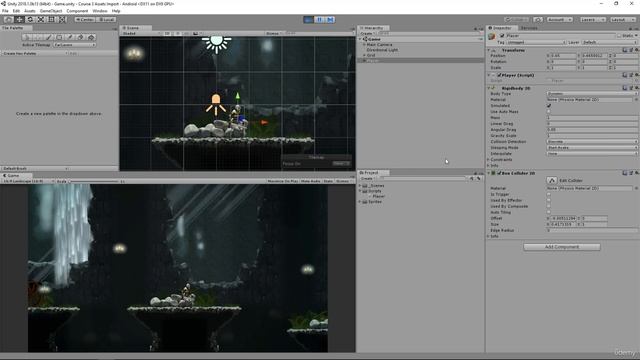Select the Rect transform tool
The image size is (640, 360).
point(51,19)
